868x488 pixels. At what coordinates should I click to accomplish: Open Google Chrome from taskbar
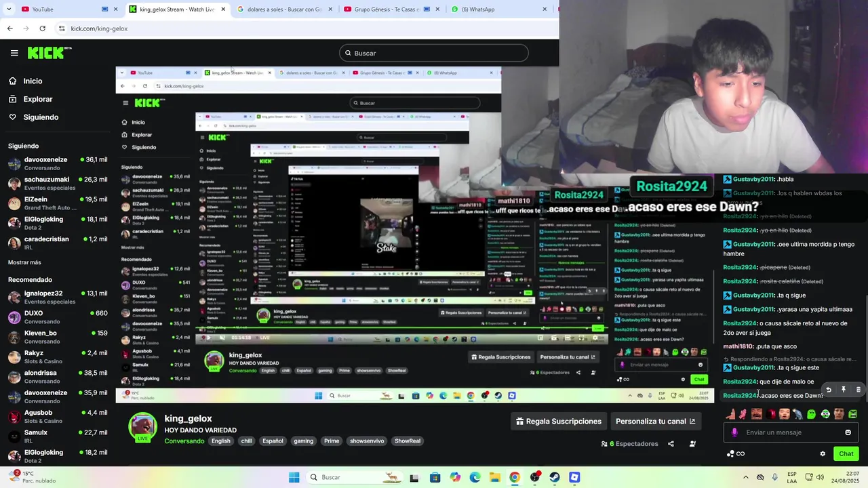click(x=515, y=477)
